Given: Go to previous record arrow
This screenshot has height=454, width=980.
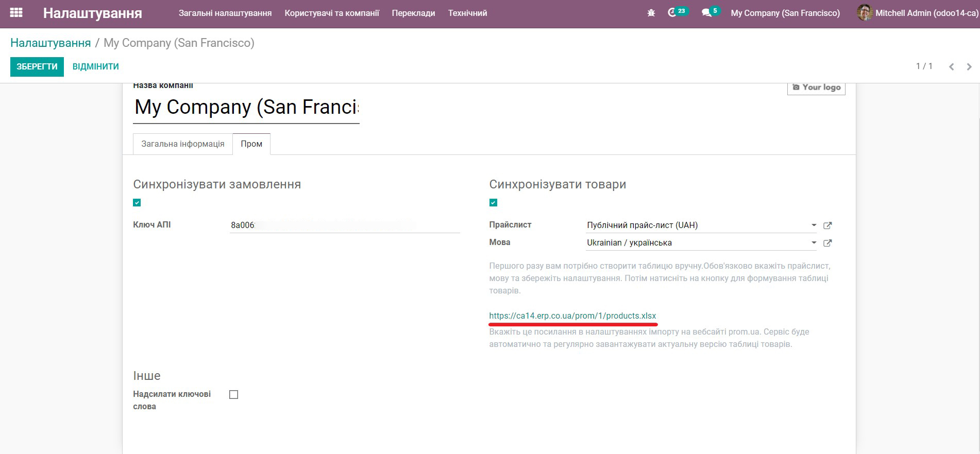Looking at the screenshot, I should tap(952, 67).
